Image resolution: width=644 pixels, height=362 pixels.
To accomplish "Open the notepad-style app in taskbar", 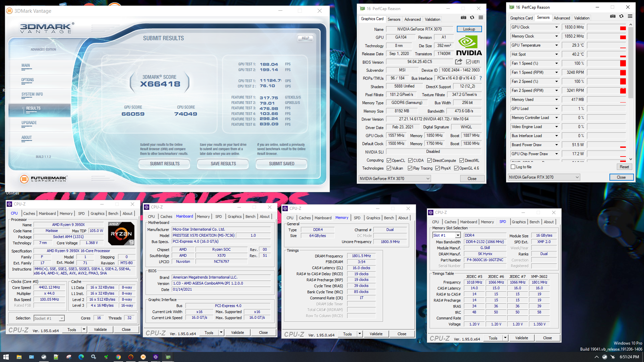I will point(56,357).
